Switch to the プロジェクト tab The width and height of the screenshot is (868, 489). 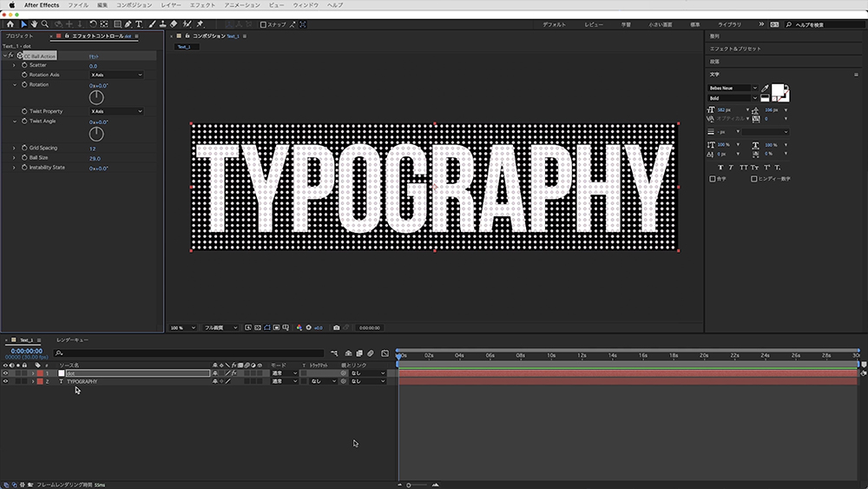[x=20, y=36]
